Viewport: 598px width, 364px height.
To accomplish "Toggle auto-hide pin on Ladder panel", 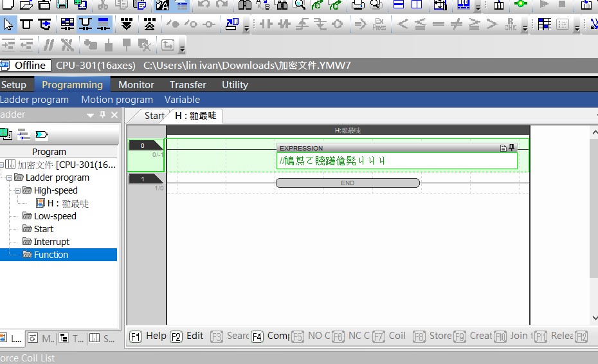I will click(x=103, y=114).
